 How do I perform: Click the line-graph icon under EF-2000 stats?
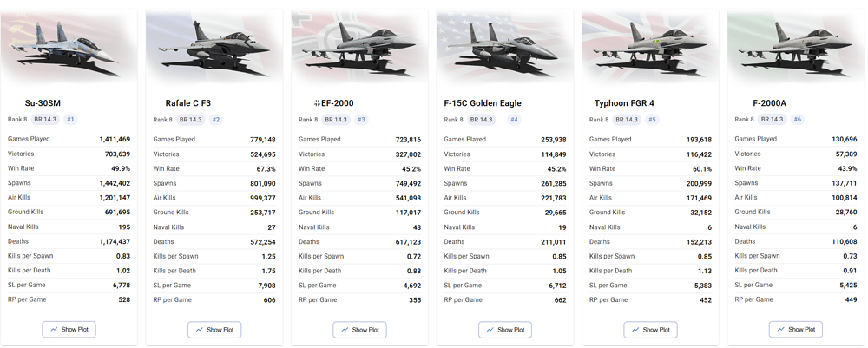[345, 330]
